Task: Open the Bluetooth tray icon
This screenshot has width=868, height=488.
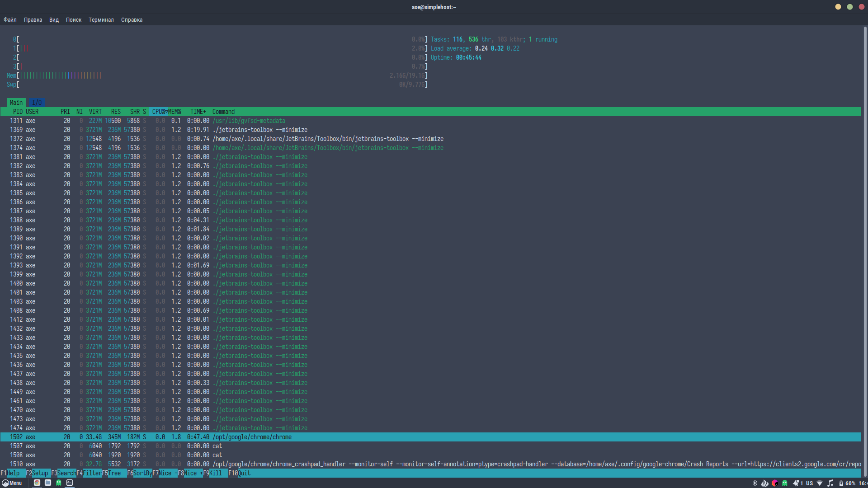Action: coord(755,483)
